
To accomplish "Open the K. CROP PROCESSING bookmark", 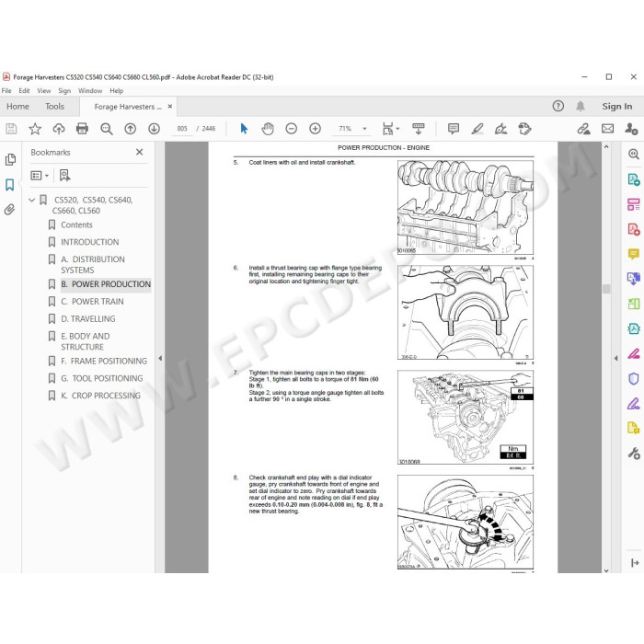I will click(x=100, y=396).
